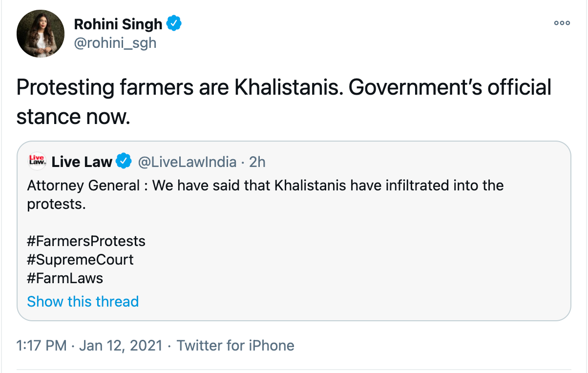Click the word "protests." in the quoted tweet
The width and height of the screenshot is (588, 373).
coord(56,205)
